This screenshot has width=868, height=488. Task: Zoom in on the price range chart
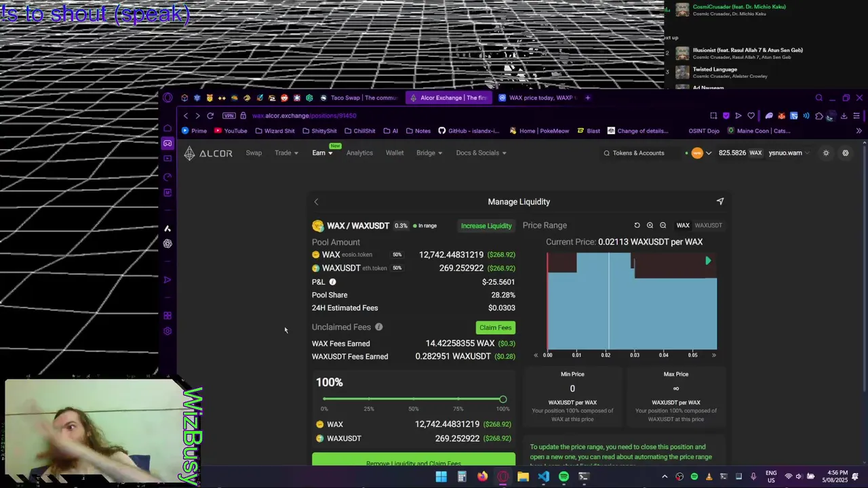(650, 225)
